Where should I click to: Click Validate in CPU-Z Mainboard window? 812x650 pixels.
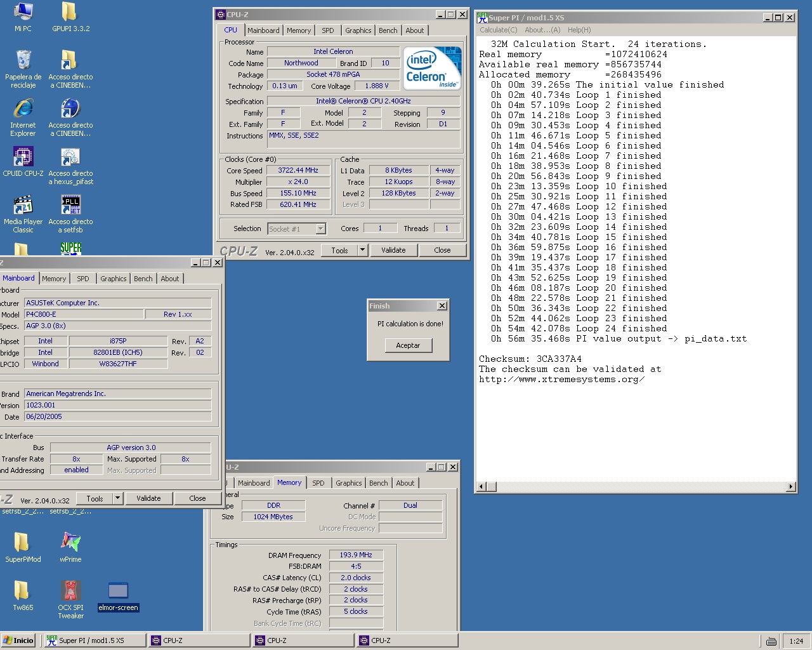click(148, 498)
